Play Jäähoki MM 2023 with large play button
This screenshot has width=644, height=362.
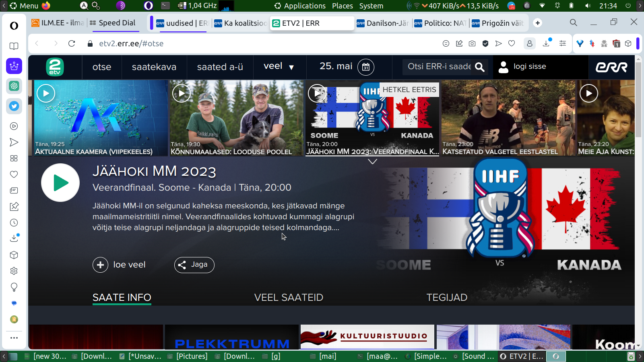pos(60,183)
